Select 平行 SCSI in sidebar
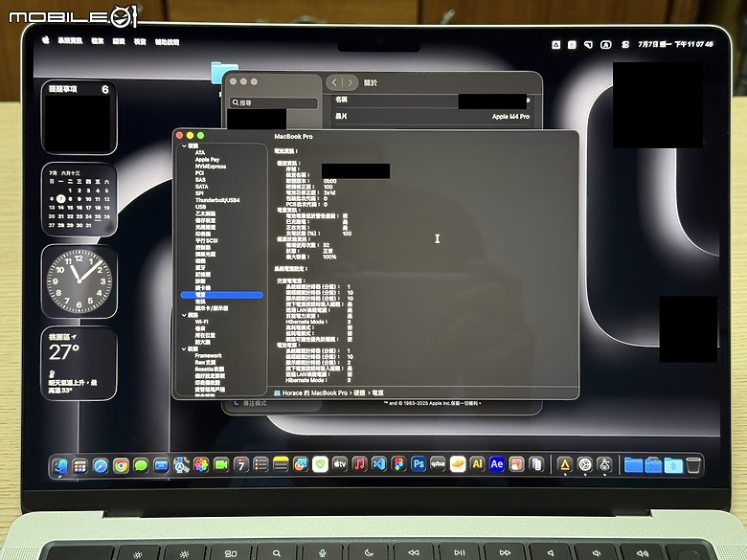Viewport: 747px width, 560px height. (x=206, y=241)
